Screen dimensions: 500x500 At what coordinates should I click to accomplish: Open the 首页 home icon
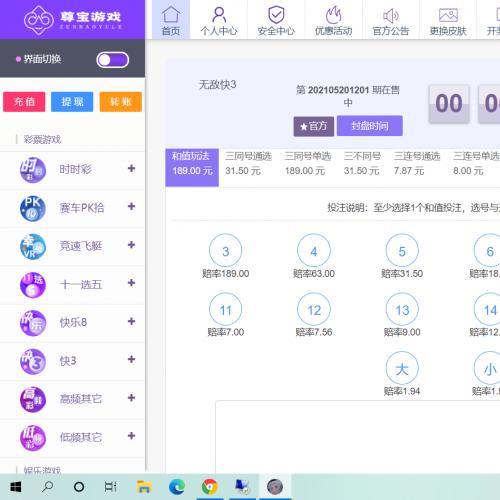coord(171,15)
